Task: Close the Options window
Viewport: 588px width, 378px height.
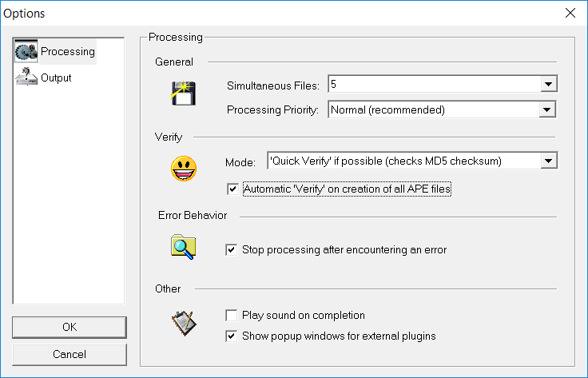Action: [570, 13]
